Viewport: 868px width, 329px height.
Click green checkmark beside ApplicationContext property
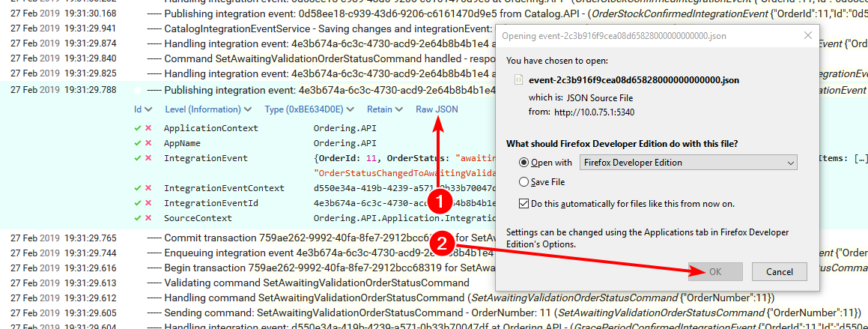tap(138, 128)
